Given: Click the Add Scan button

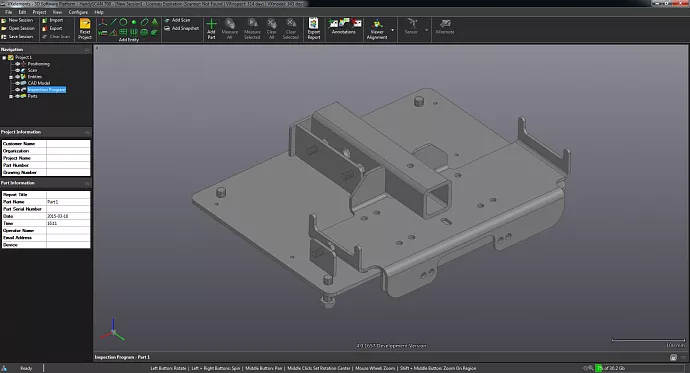Looking at the screenshot, I should 177,20.
